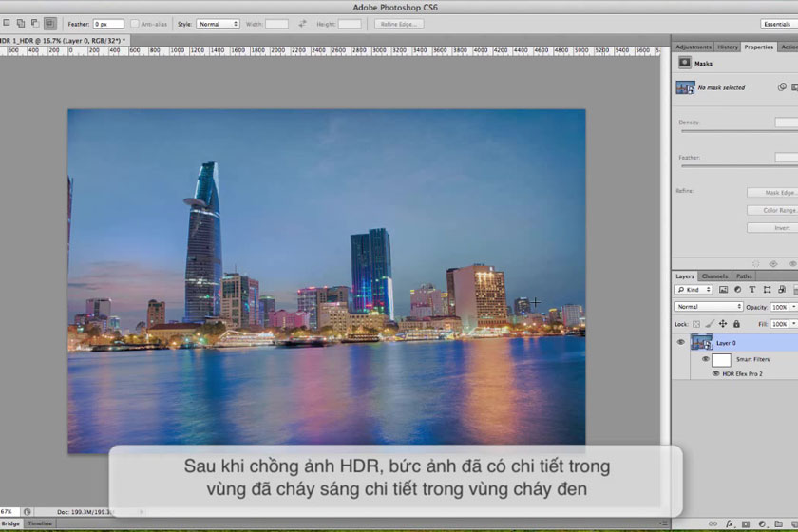This screenshot has height=532, width=798.
Task: Click the pixel mask icon in Masks panel
Action: point(685,63)
